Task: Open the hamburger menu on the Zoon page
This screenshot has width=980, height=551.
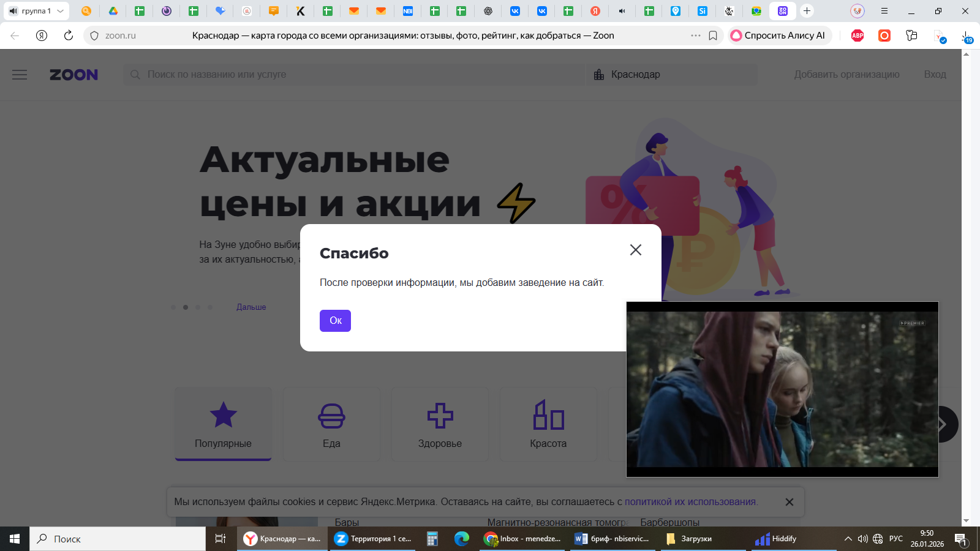Action: pyautogui.click(x=20, y=75)
